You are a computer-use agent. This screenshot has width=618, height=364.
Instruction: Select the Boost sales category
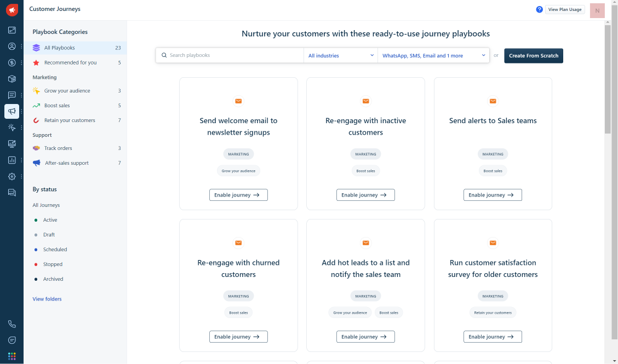57,106
